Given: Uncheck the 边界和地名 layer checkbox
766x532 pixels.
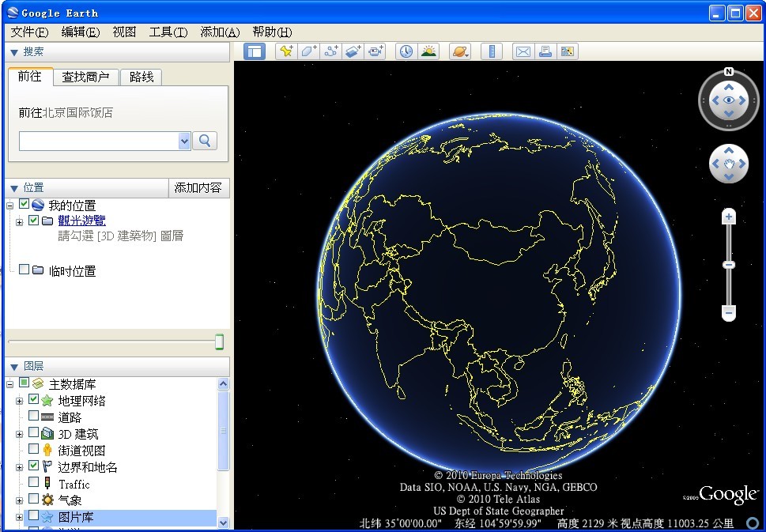Looking at the screenshot, I should [33, 466].
